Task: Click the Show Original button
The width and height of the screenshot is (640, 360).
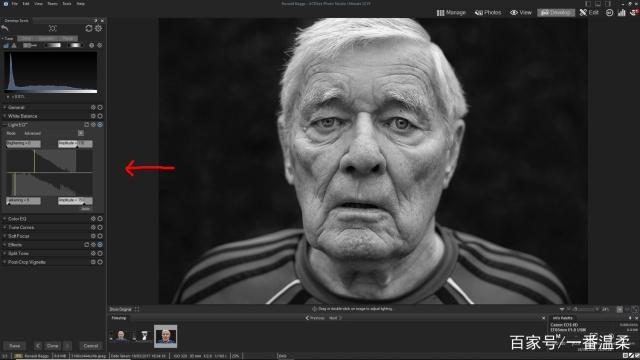Action: [120, 309]
